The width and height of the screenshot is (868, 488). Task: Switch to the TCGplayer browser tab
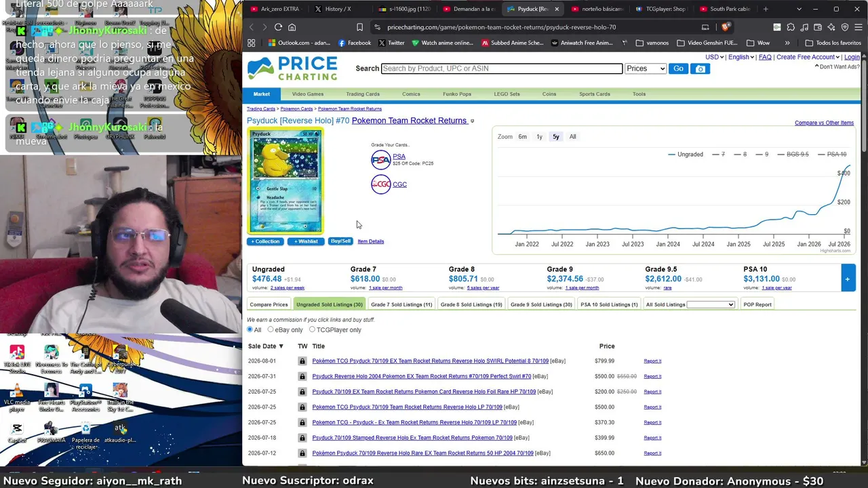660,9
